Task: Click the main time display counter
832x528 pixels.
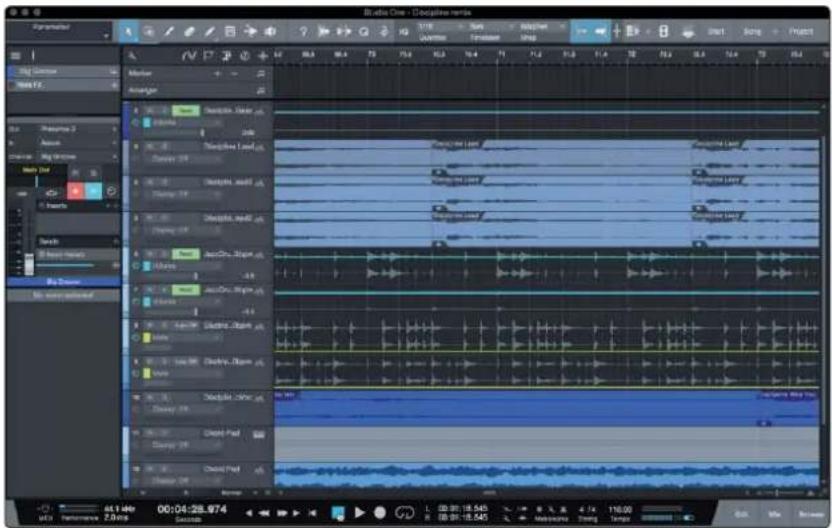Action: pyautogui.click(x=192, y=509)
